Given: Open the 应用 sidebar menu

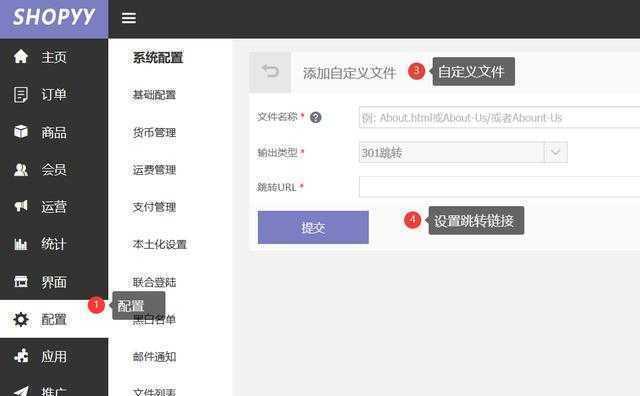Looking at the screenshot, I should (54, 356).
